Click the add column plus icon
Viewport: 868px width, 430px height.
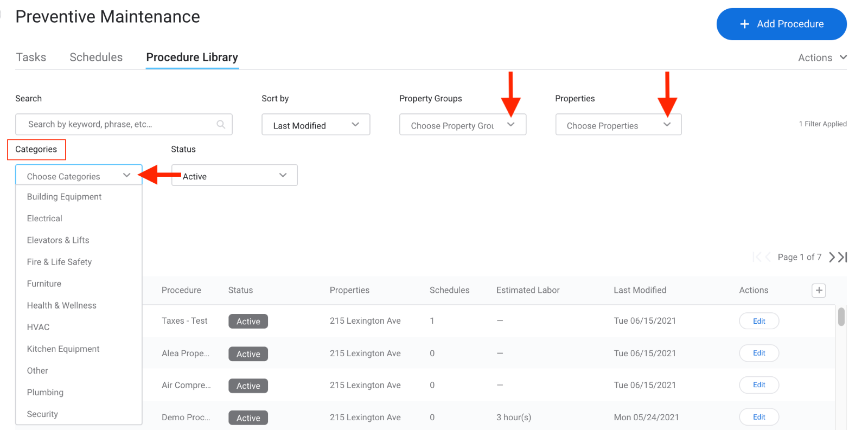(x=819, y=291)
